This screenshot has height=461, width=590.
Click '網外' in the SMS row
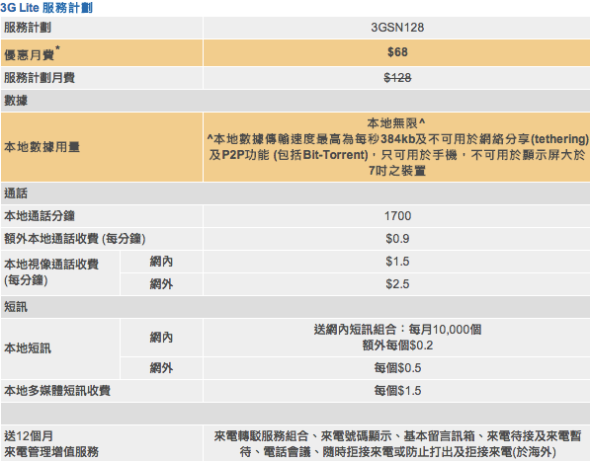tap(161, 368)
